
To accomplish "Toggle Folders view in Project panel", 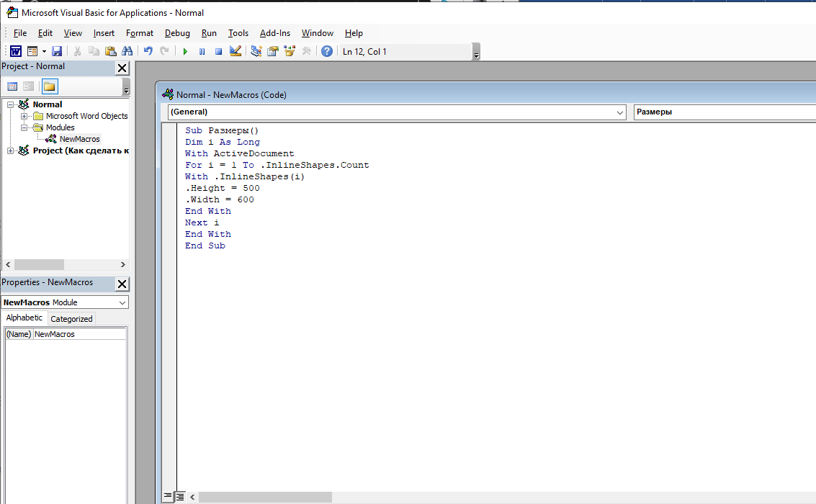I will [x=49, y=86].
